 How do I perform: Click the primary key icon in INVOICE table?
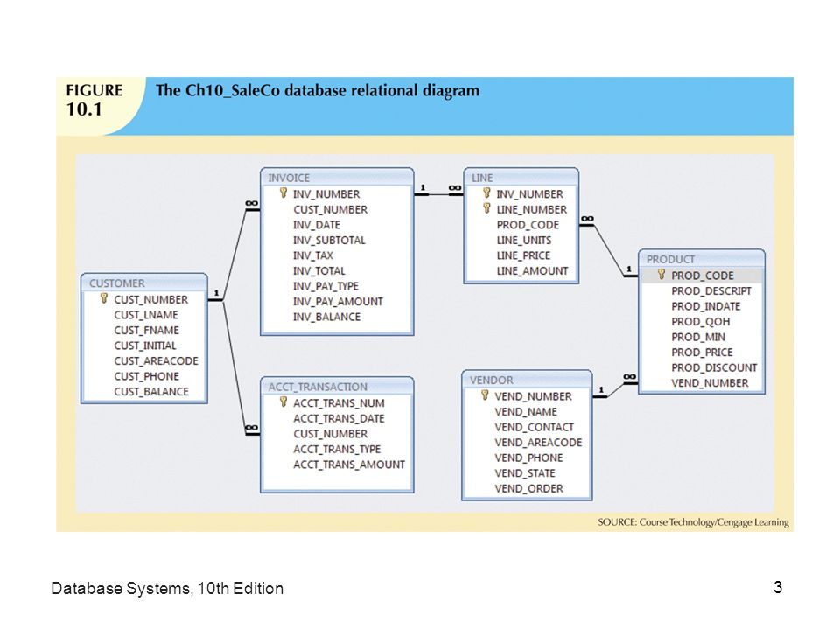tap(283, 192)
